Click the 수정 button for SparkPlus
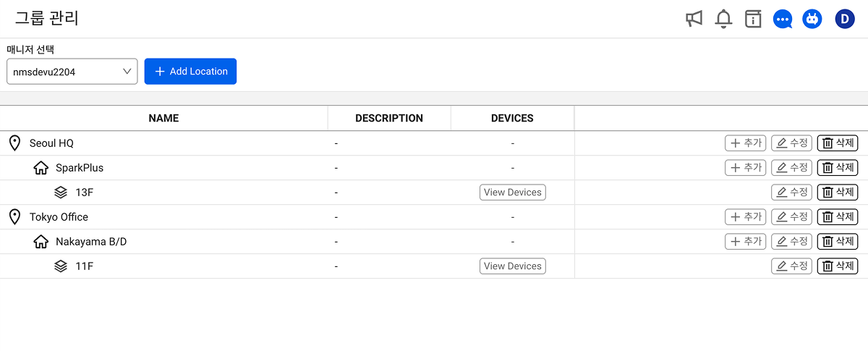 pos(791,168)
